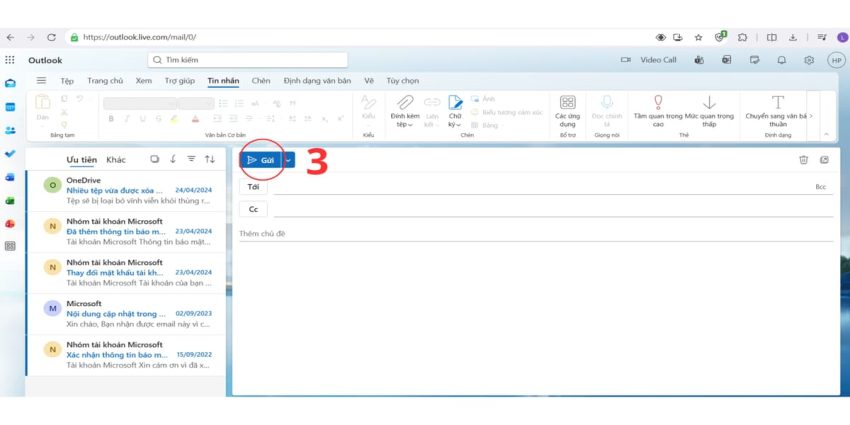Open browser extensions puzzle icon
This screenshot has height=425, width=850.
coord(743,37)
